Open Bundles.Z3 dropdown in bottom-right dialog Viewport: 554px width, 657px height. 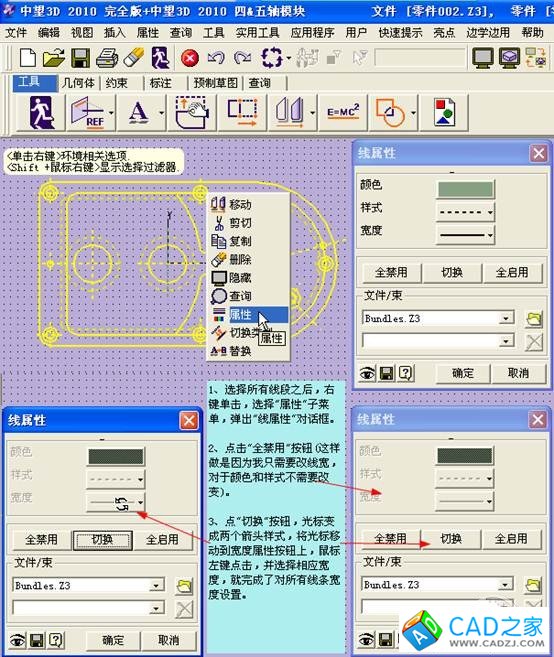(x=505, y=585)
